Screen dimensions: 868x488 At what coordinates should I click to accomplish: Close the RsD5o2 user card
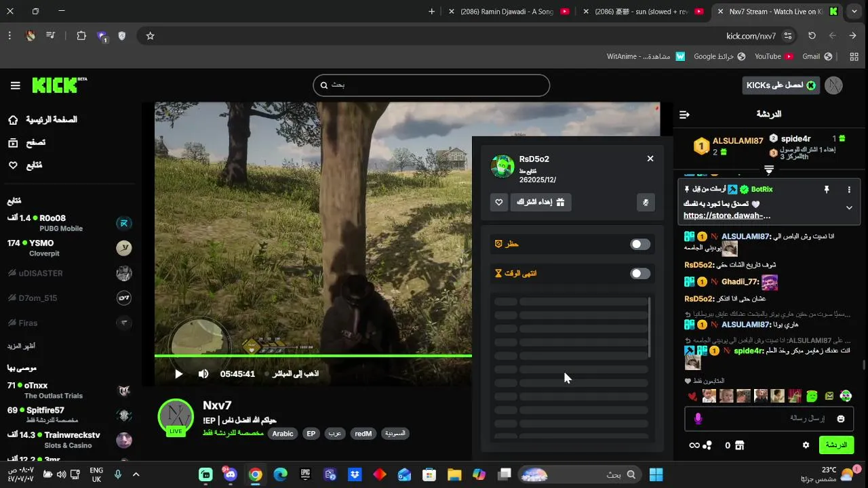[650, 159]
